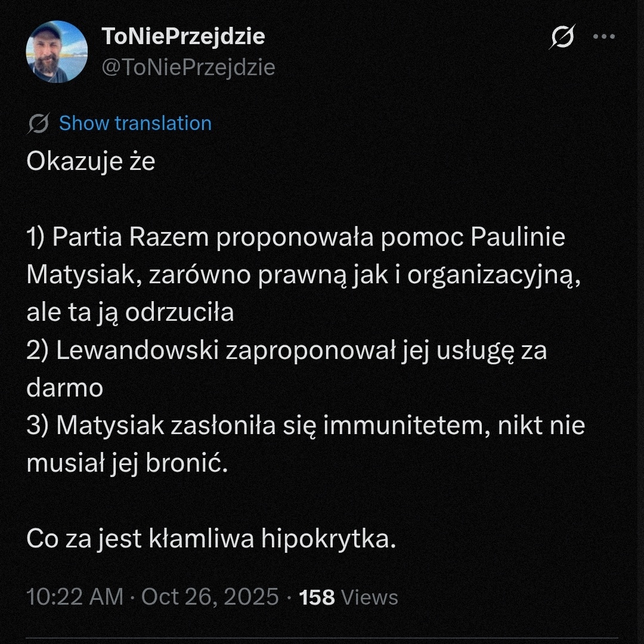Click the closing line 'Co za jest kłamliwa hipokrytka.'

211,538
